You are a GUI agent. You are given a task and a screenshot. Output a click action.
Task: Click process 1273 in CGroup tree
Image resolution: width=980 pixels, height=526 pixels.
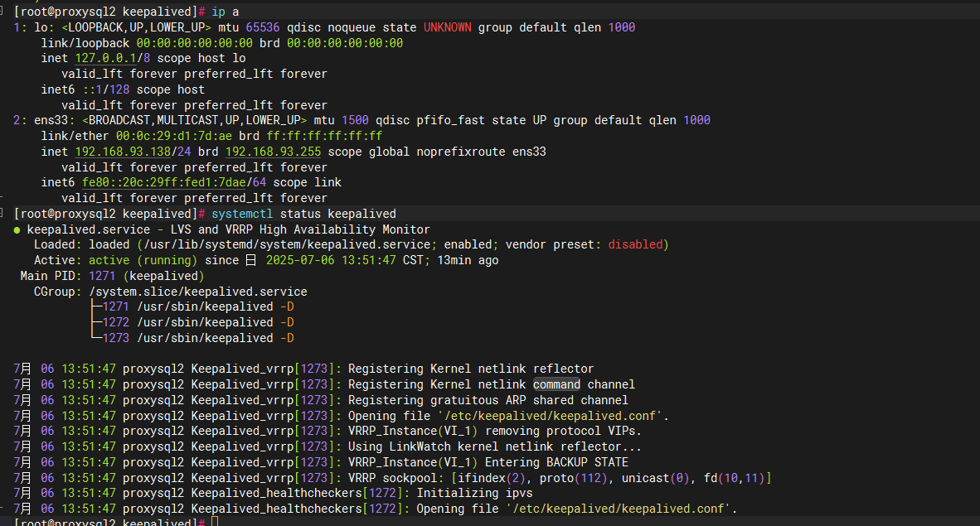coord(115,338)
